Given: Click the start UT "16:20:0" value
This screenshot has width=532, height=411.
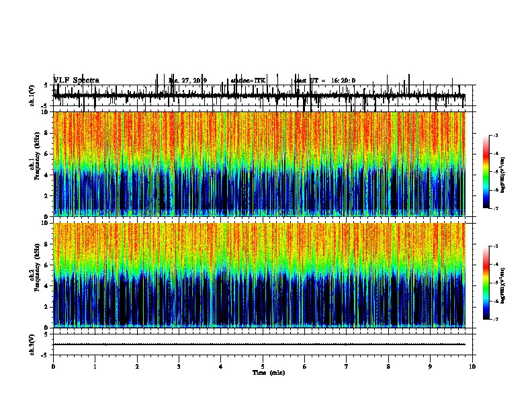Looking at the screenshot, I should click(x=343, y=81).
